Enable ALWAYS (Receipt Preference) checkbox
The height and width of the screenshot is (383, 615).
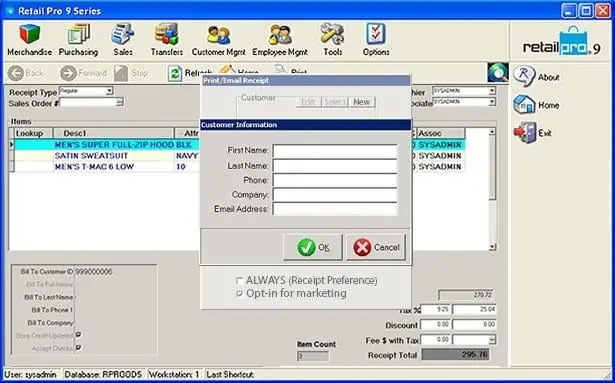[x=240, y=281]
